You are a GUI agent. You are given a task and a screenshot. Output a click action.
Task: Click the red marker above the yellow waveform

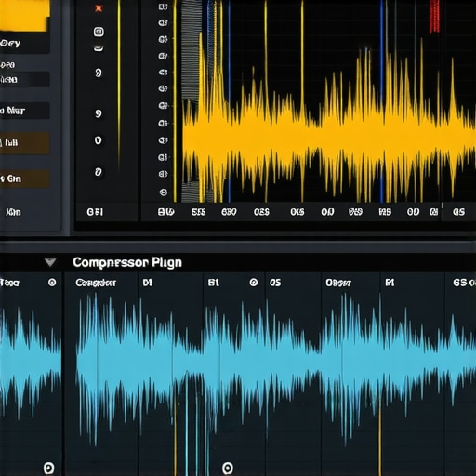[434, 16]
